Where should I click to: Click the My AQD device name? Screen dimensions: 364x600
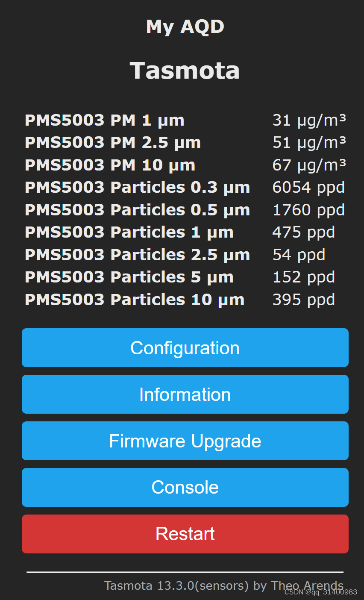(x=185, y=27)
